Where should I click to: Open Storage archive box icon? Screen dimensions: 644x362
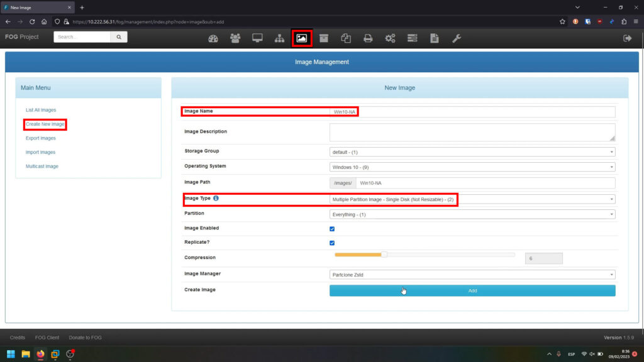pyautogui.click(x=324, y=38)
